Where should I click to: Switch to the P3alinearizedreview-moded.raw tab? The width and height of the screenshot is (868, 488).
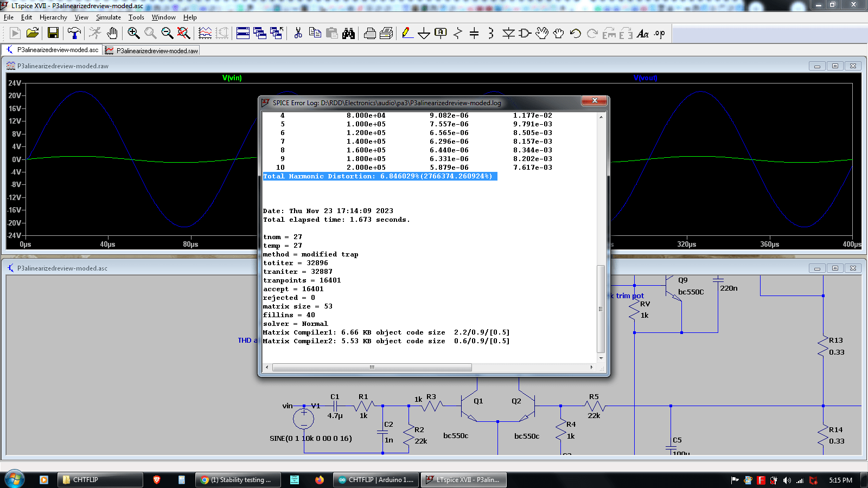coord(152,50)
